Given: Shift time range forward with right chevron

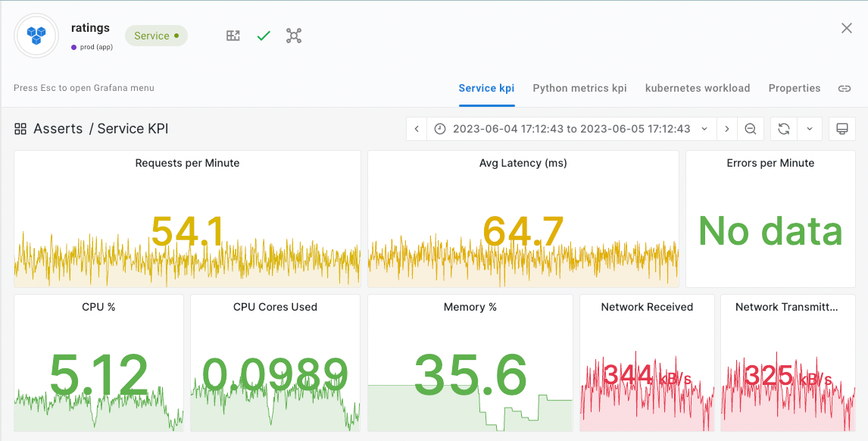Looking at the screenshot, I should (x=727, y=129).
